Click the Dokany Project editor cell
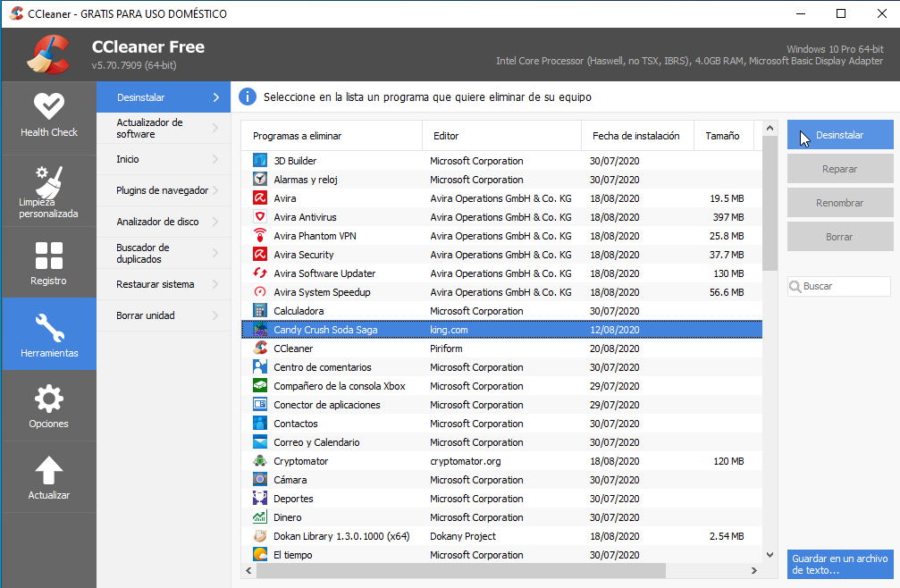The image size is (900, 588). click(x=463, y=536)
